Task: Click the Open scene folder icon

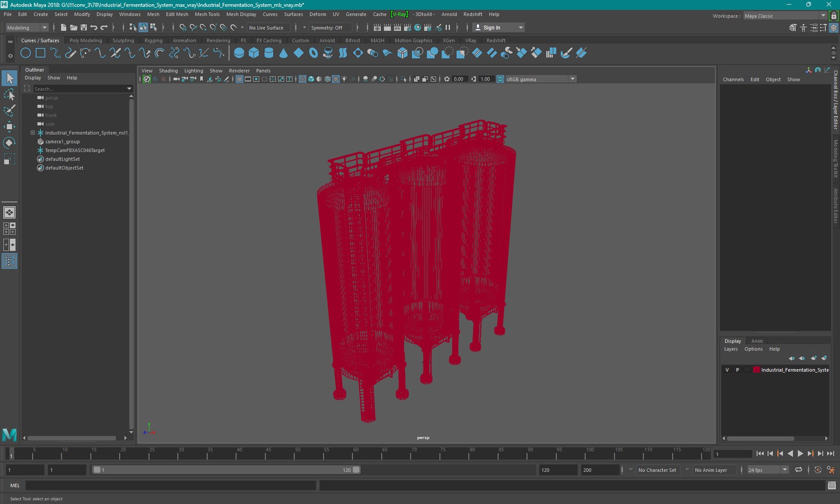Action: [73, 28]
